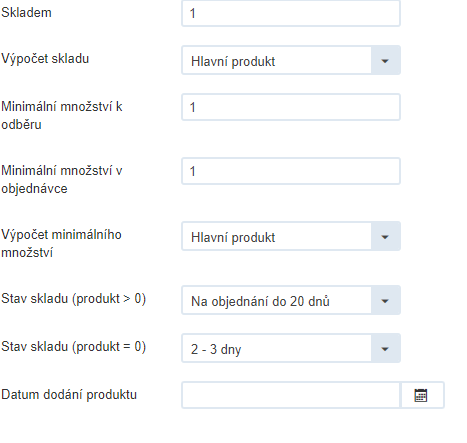Select the 'Na objednání do 20 dnů' value
This screenshot has height=443, width=467.
click(260, 301)
